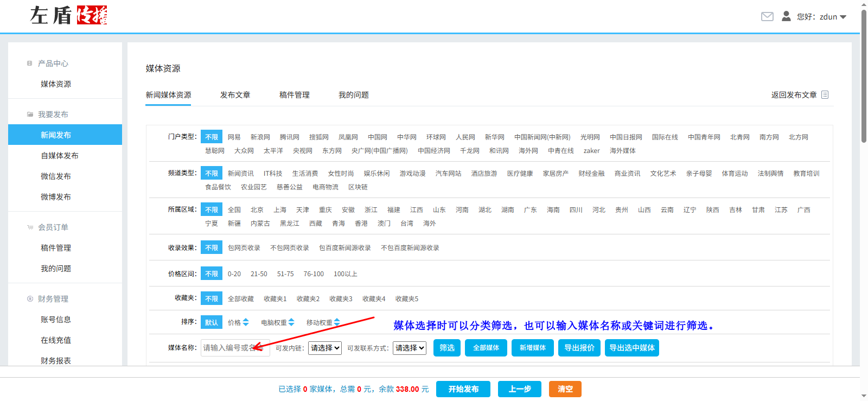Click the page vertical scrollbar
The height and width of the screenshot is (401, 868).
tap(864, 76)
